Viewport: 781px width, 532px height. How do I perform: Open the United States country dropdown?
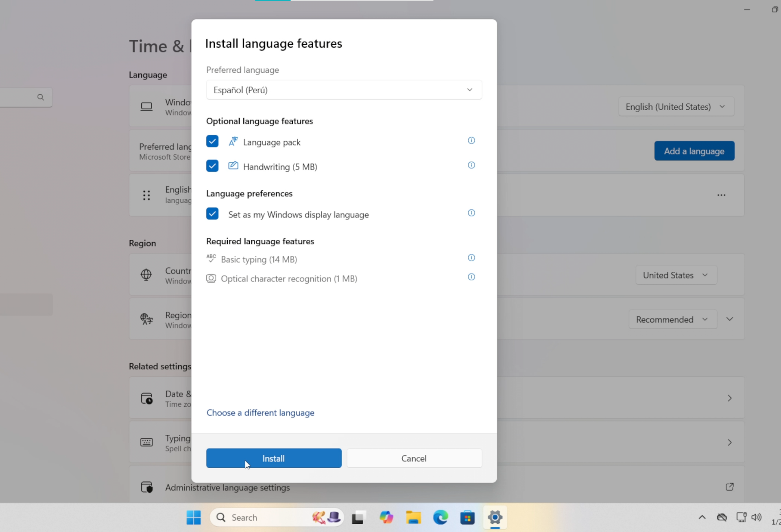[x=676, y=275]
